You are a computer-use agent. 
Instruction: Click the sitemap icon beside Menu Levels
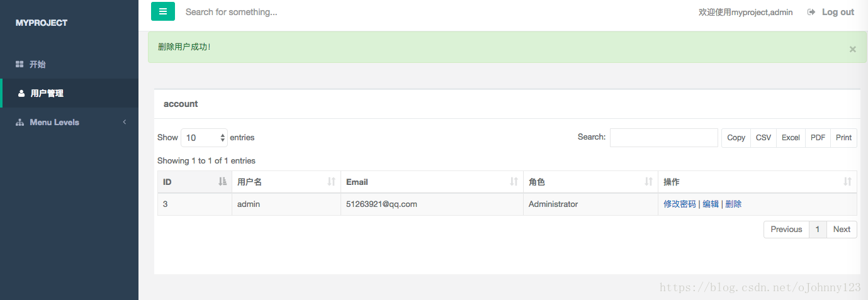tap(20, 122)
